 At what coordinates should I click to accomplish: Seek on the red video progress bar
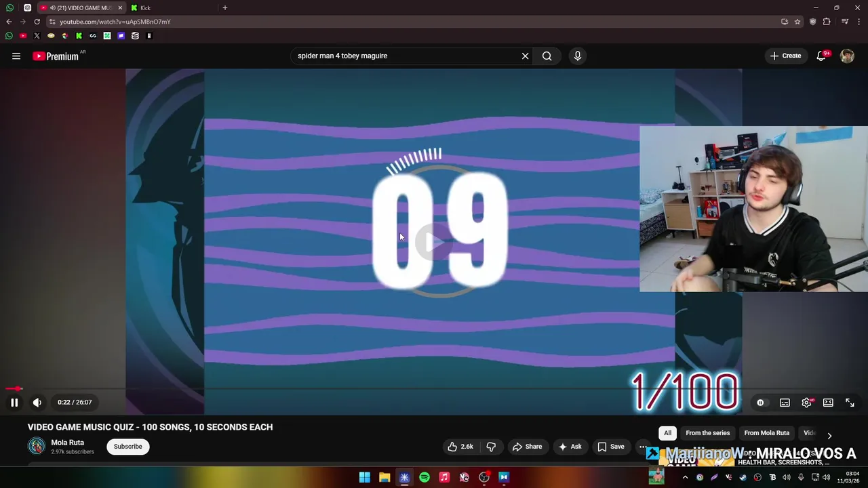tap(434, 389)
